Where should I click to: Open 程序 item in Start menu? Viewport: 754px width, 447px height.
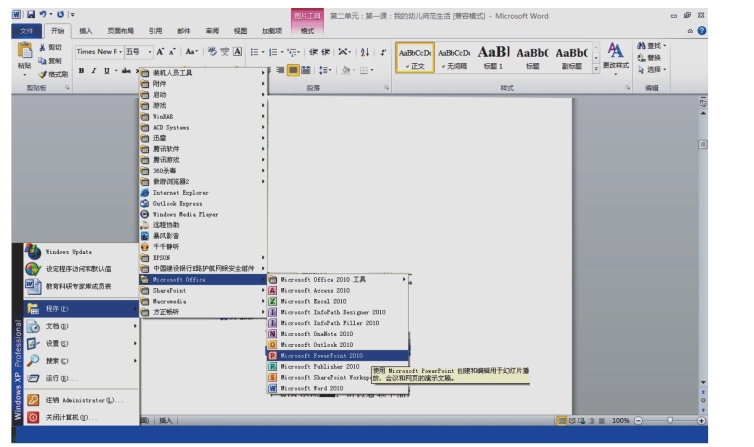point(81,309)
